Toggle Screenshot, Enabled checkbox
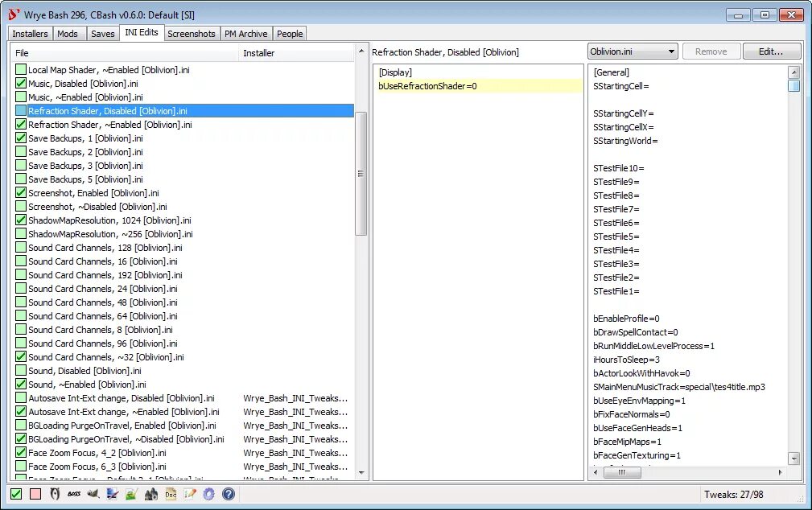The height and width of the screenshot is (510, 812). (21, 192)
